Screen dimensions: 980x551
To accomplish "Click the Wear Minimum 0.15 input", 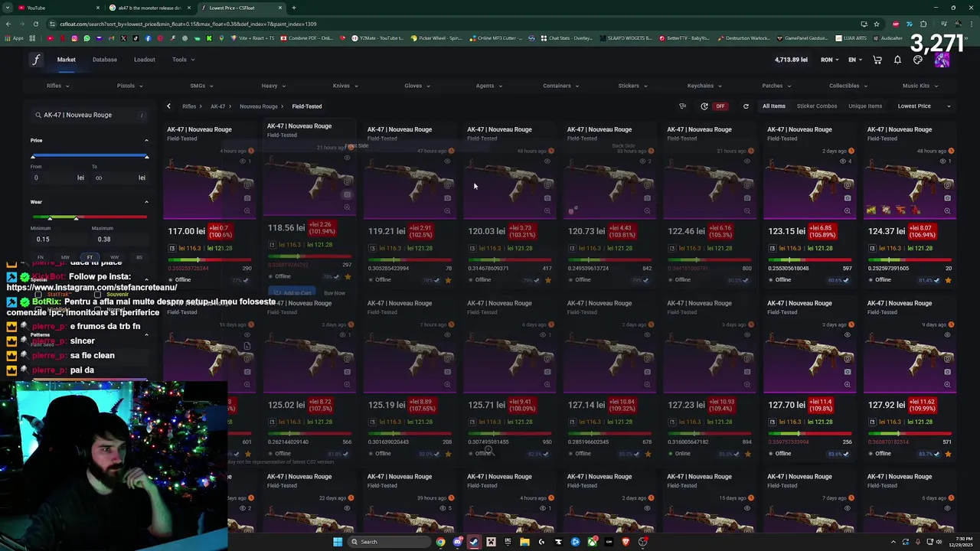I will (57, 239).
